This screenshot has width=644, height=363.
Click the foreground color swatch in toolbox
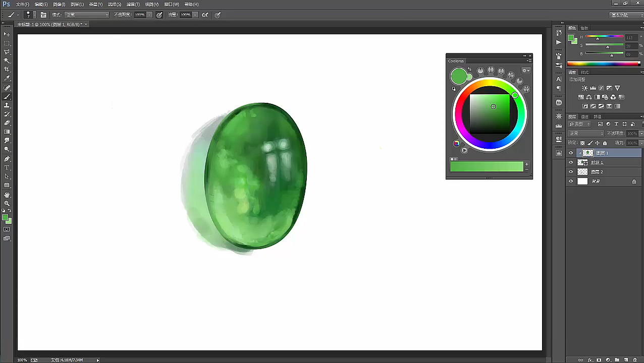(x=5, y=217)
